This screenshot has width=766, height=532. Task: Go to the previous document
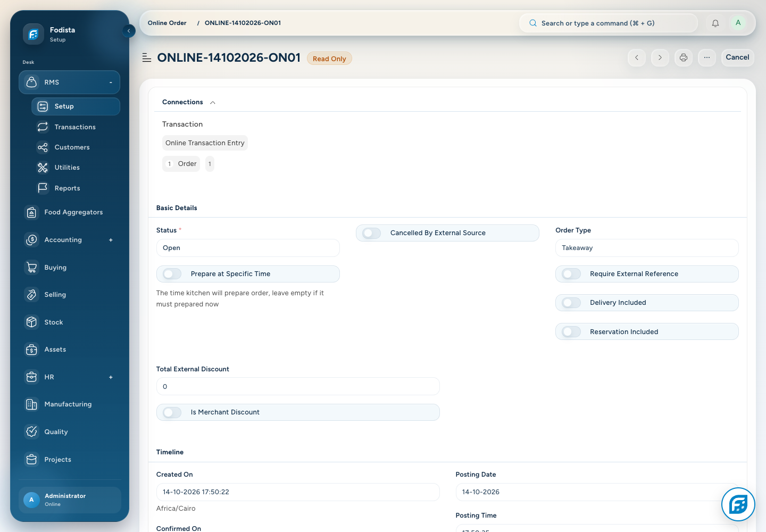(x=637, y=57)
